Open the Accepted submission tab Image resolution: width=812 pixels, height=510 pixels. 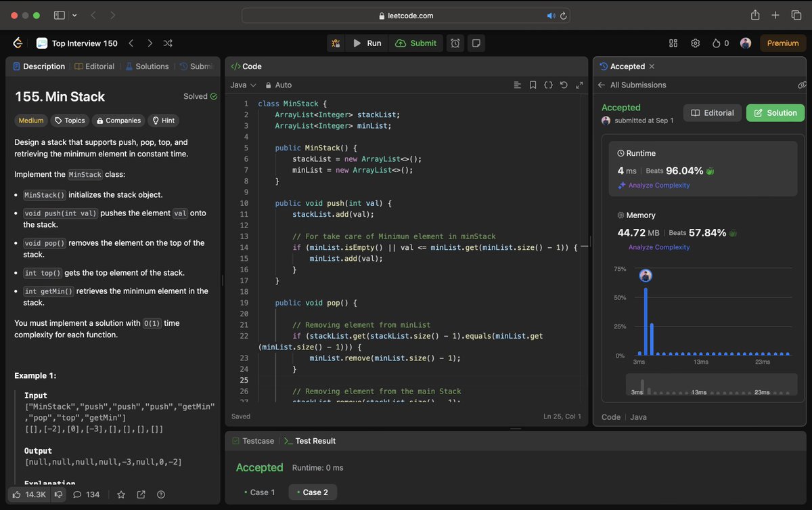(x=623, y=66)
